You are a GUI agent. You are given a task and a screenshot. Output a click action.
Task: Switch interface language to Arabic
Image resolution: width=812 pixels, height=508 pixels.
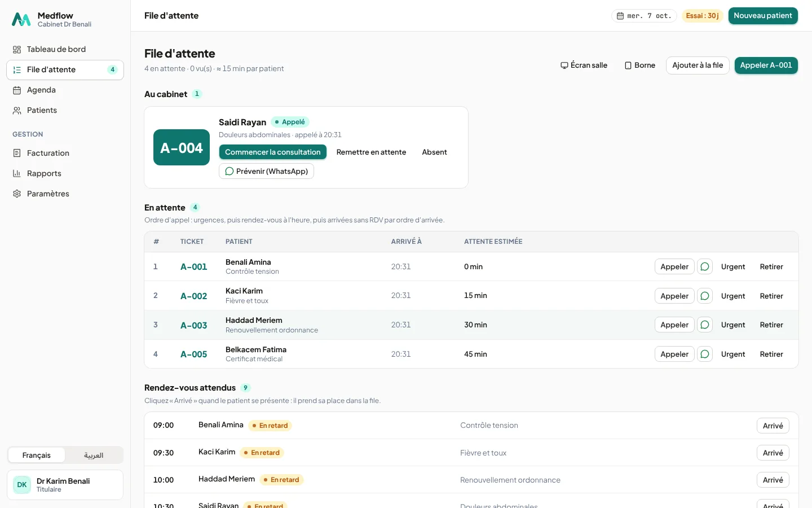tap(94, 456)
